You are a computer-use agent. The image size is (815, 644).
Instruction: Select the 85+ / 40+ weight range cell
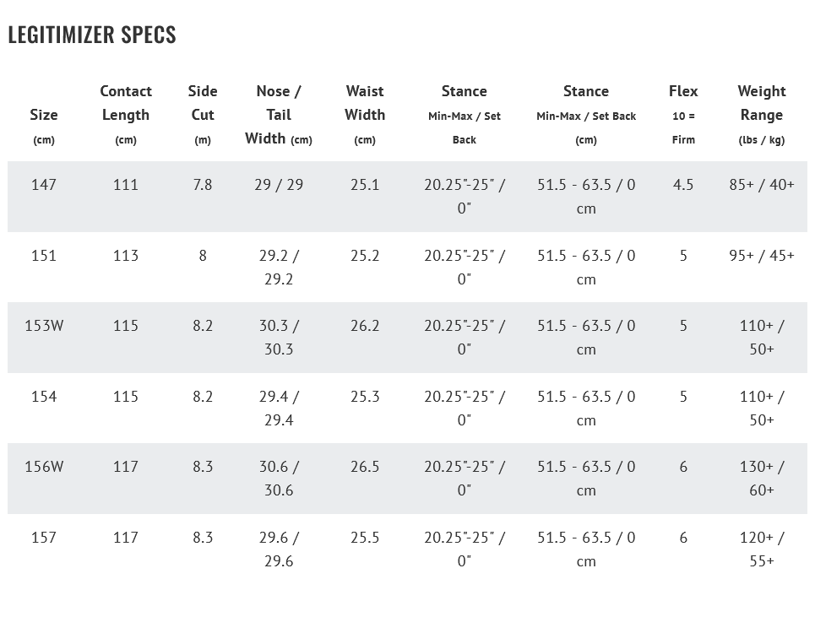(762, 184)
